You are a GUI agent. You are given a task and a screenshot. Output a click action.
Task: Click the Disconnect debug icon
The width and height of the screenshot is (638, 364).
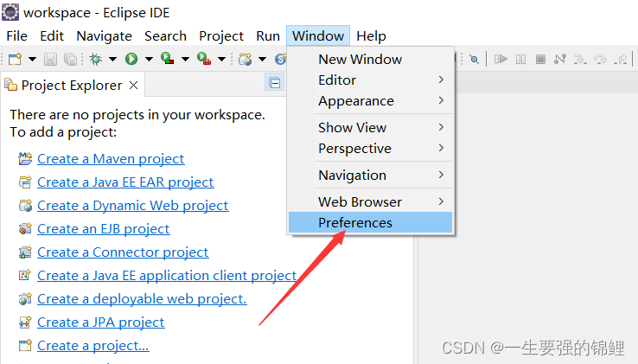pos(560,60)
